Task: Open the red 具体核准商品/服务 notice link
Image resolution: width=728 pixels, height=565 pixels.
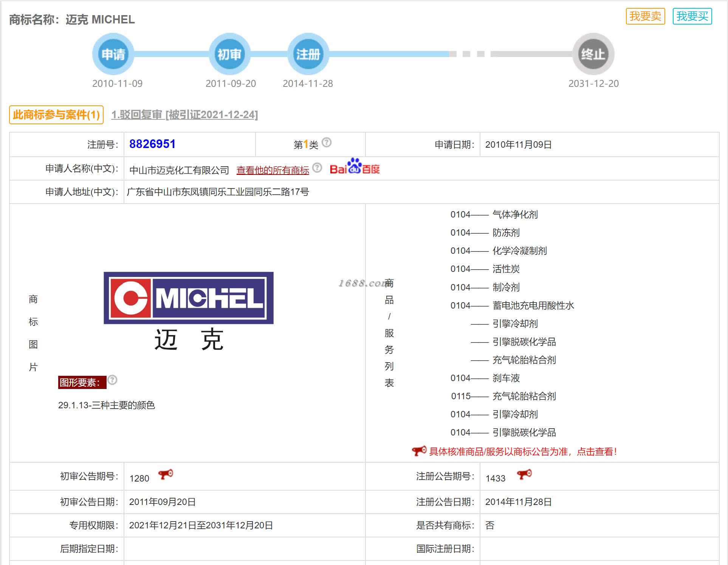Action: 523,452
